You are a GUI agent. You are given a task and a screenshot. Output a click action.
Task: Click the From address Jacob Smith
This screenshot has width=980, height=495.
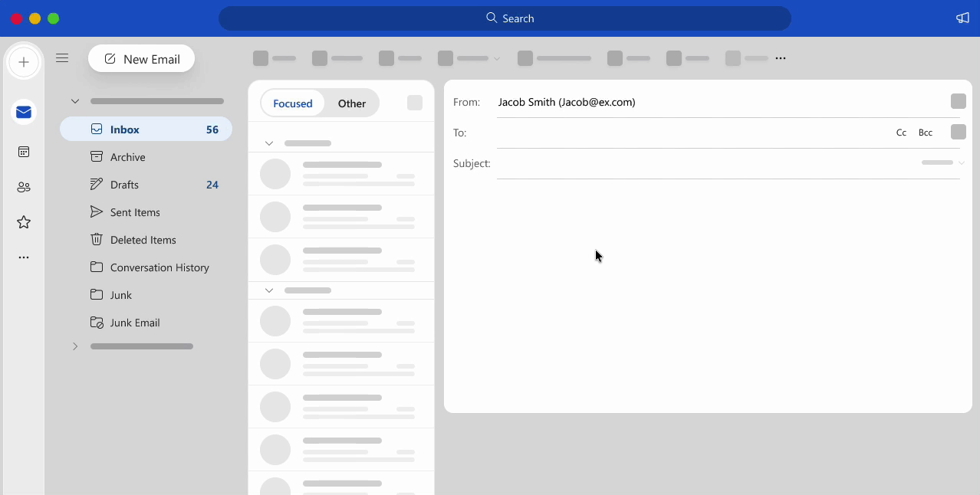[567, 102]
